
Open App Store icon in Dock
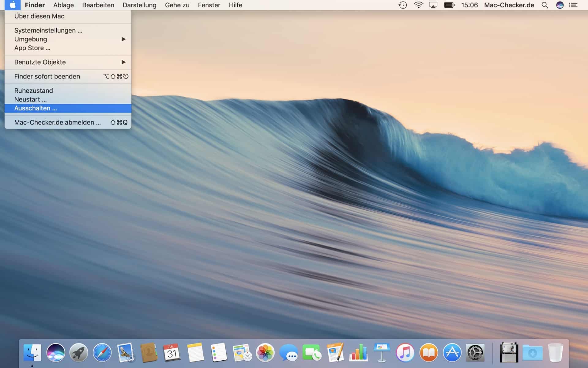[x=452, y=353]
